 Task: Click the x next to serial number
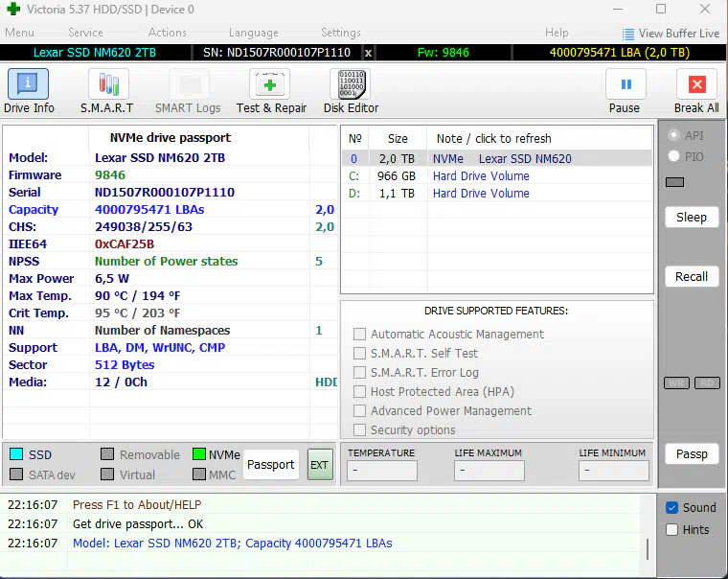pos(368,53)
